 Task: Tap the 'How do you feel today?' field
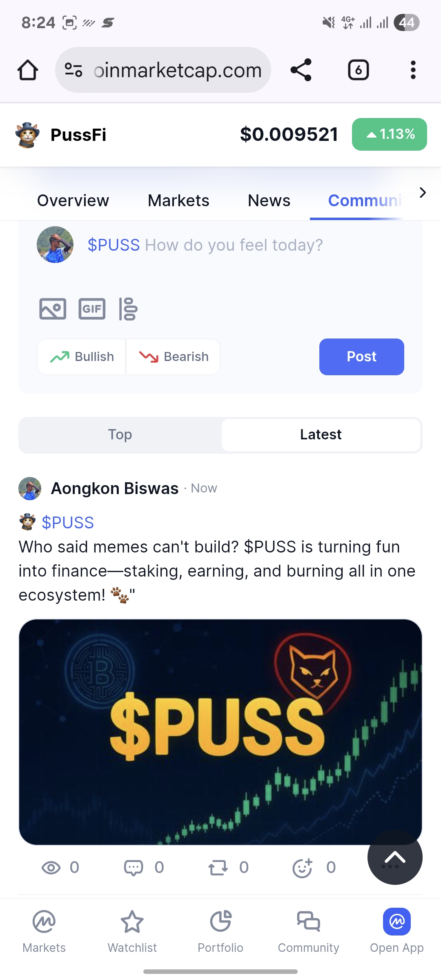click(x=234, y=245)
